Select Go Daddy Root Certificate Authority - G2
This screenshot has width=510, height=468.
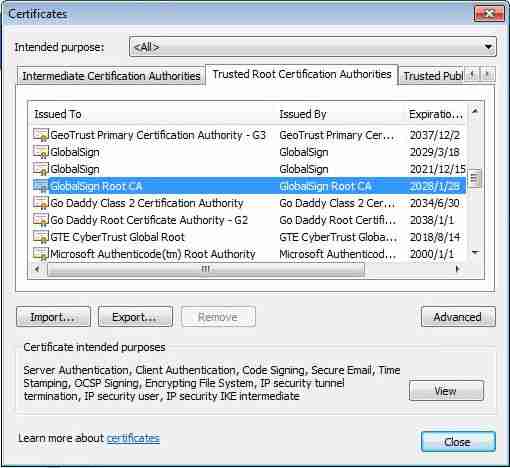pyautogui.click(x=248, y=220)
